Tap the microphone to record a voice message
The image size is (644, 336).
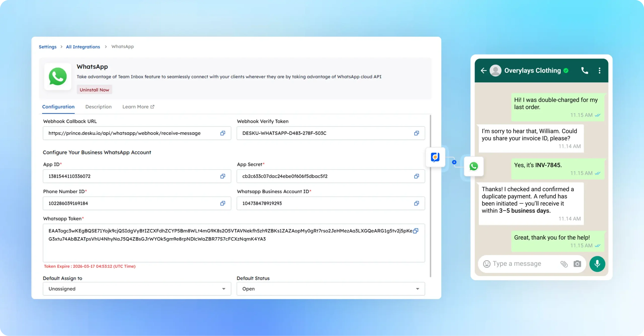[x=597, y=264]
